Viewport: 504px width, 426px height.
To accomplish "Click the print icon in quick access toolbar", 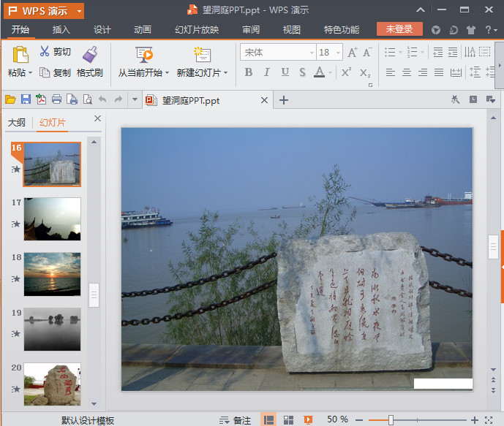I will coord(56,100).
